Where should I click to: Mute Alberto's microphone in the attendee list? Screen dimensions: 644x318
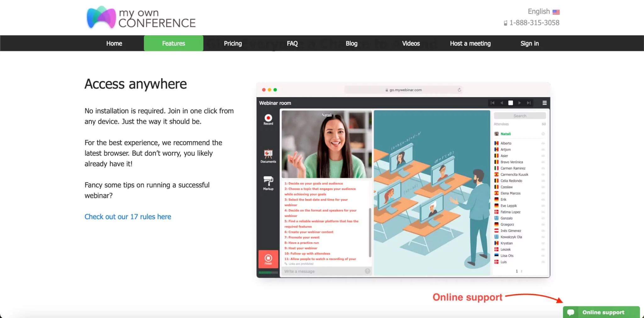click(543, 143)
